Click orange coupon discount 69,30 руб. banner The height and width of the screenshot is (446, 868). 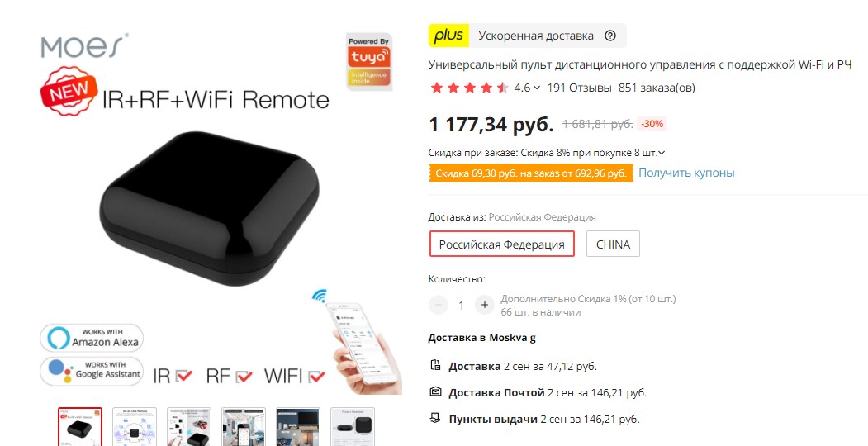[531, 173]
